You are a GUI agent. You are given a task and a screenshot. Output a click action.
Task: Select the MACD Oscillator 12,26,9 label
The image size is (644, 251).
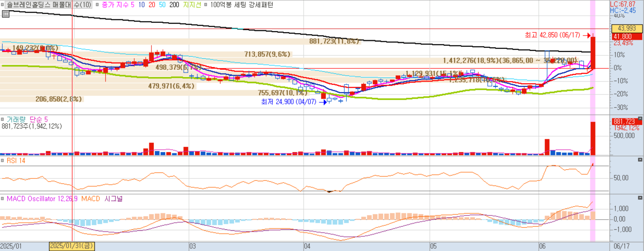(x=42, y=199)
